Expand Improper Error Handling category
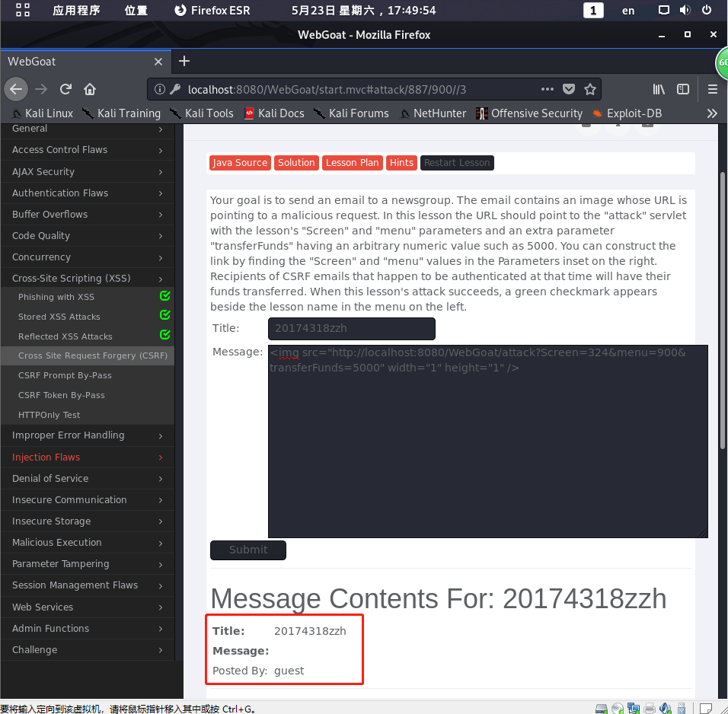728x714 pixels. coord(88,436)
